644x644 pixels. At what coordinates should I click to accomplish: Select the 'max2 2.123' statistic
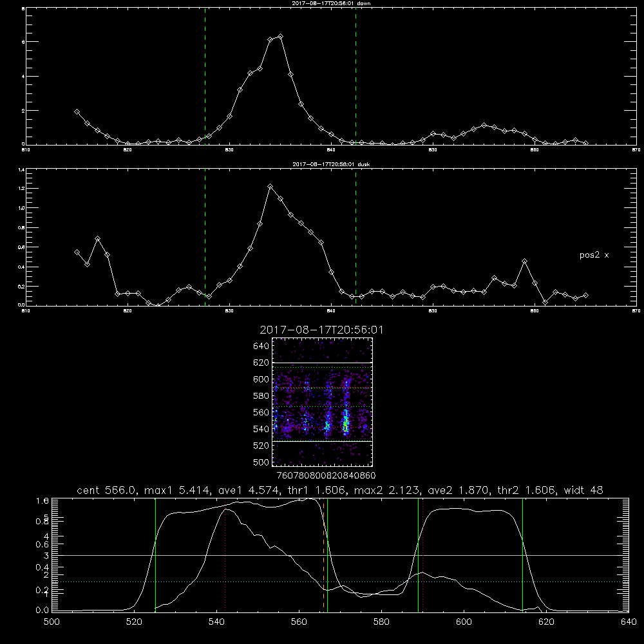click(x=386, y=490)
